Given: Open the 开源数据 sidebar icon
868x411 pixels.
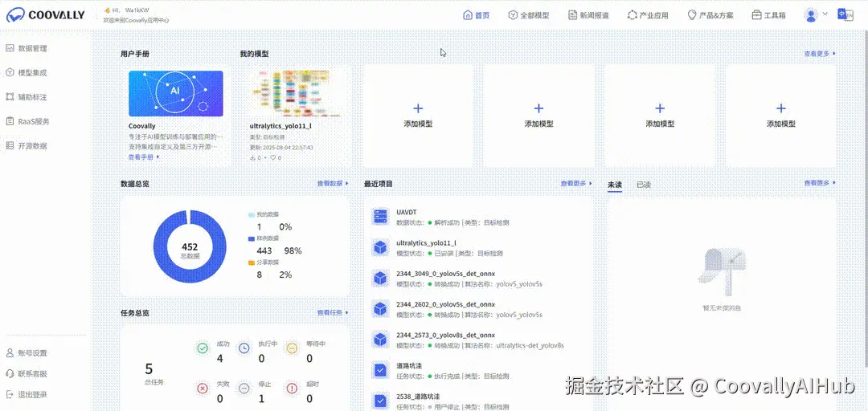Looking at the screenshot, I should click(10, 145).
